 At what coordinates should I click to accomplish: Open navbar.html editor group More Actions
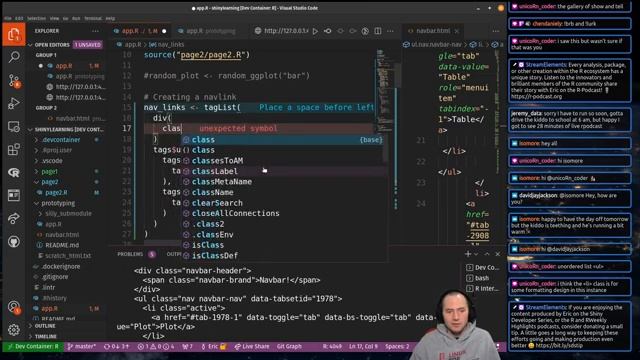[496, 31]
